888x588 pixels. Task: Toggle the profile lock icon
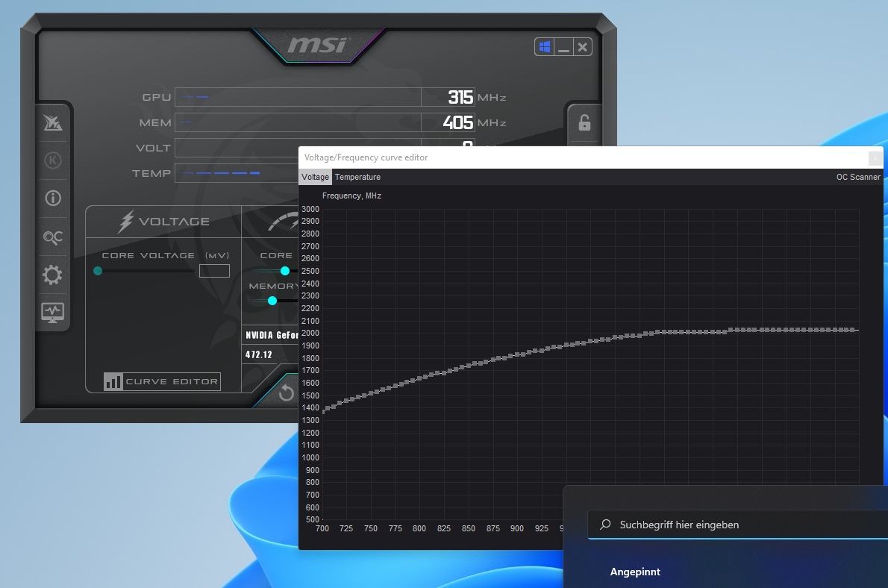584,123
